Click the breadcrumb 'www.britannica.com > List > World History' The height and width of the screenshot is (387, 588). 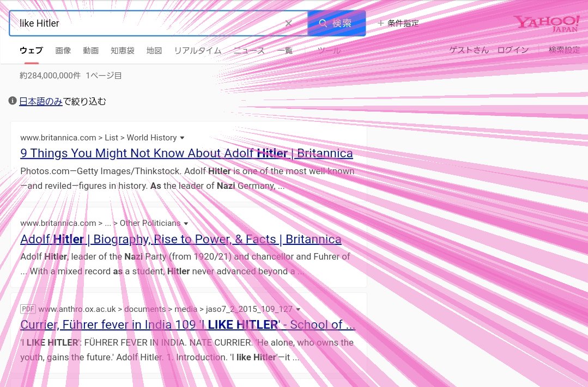point(99,138)
